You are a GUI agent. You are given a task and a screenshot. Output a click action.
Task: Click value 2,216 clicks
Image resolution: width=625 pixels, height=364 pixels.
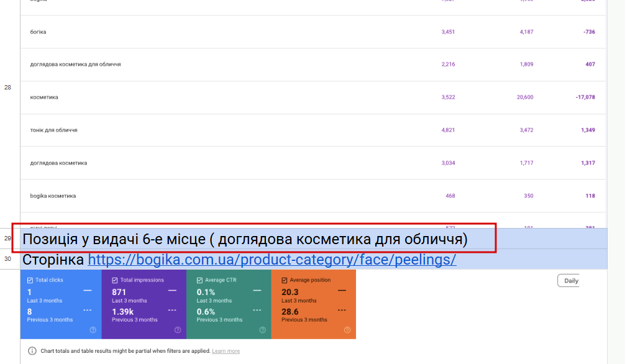448,64
